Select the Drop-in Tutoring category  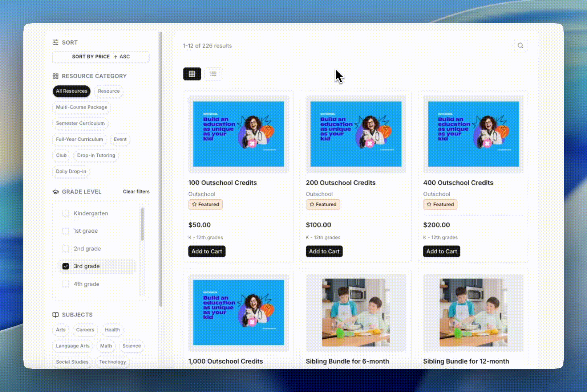[x=96, y=155]
